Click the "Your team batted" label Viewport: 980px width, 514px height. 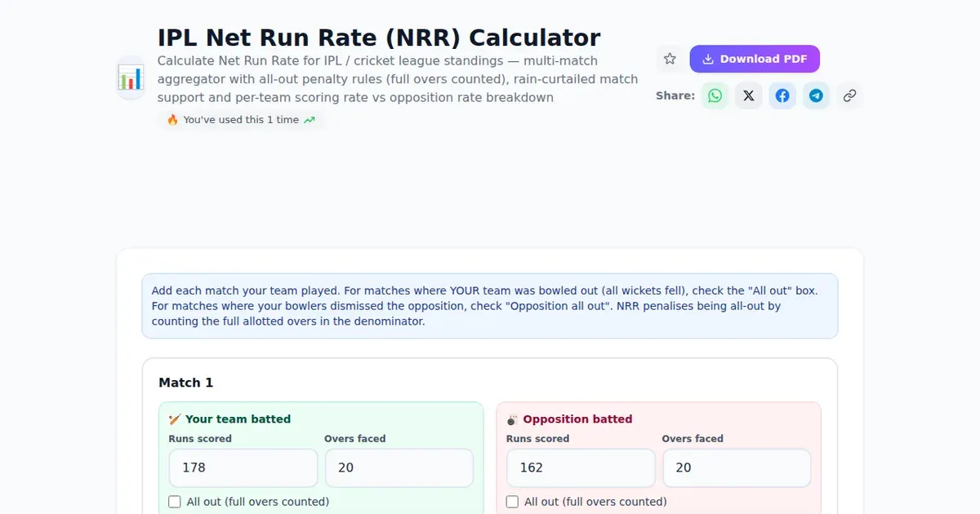point(238,419)
